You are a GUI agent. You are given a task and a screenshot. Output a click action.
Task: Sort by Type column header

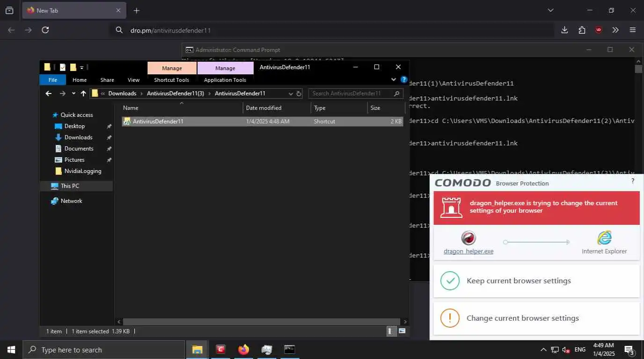[339, 108]
